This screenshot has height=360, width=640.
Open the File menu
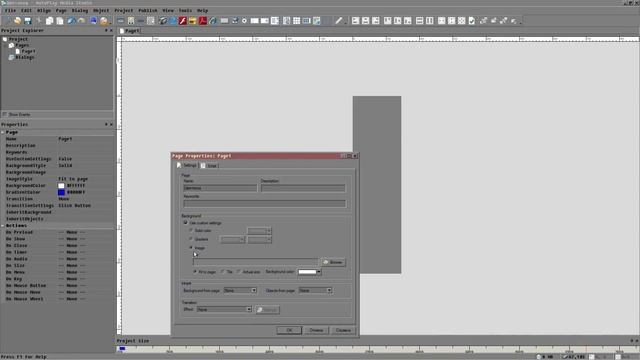click(10, 10)
